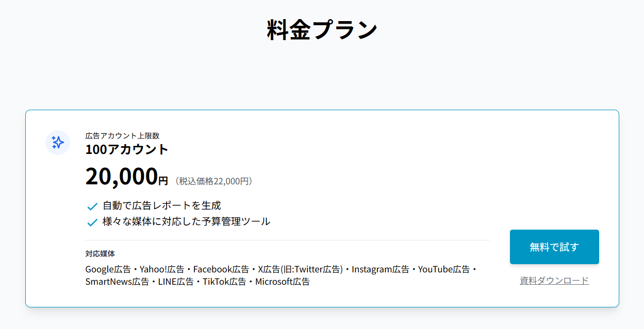This screenshot has height=329, width=644.
Task: Click the 様々な媒体に対応した予算管理ツール feature text
Action: pos(186,222)
